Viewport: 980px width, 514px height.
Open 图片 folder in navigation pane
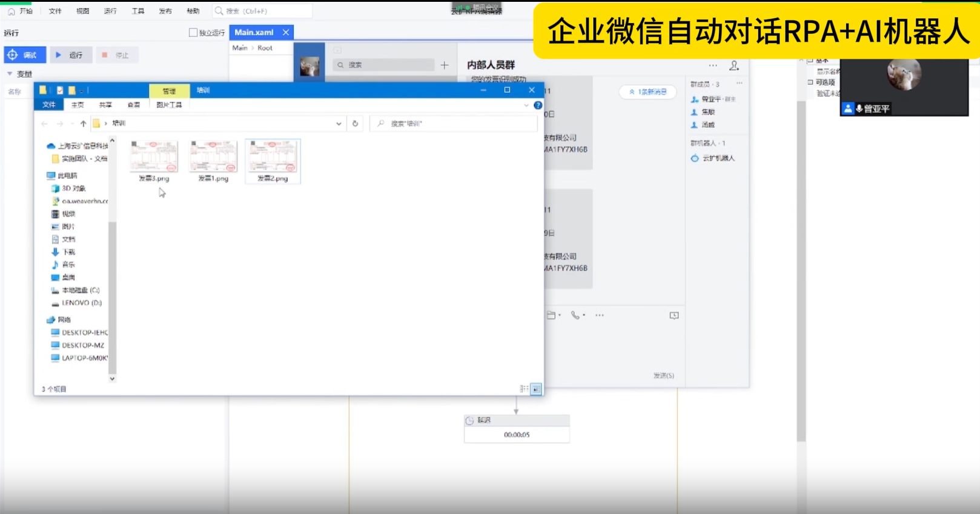tap(64, 227)
